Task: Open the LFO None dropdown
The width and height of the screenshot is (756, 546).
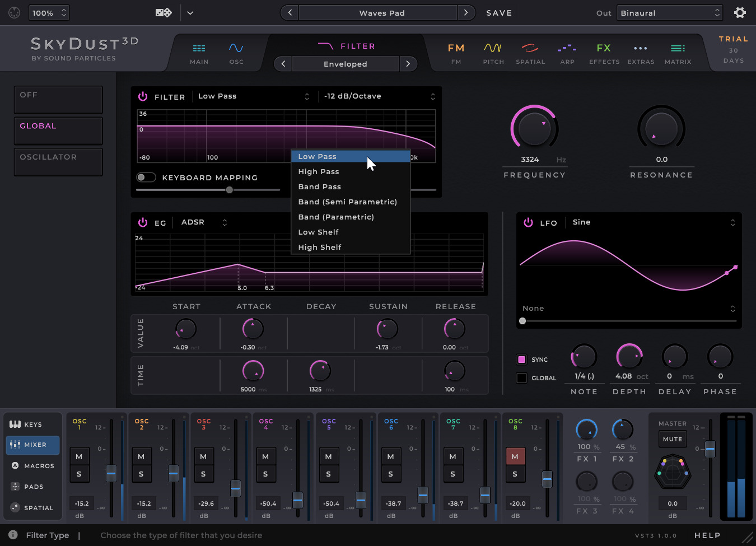Action: 628,309
